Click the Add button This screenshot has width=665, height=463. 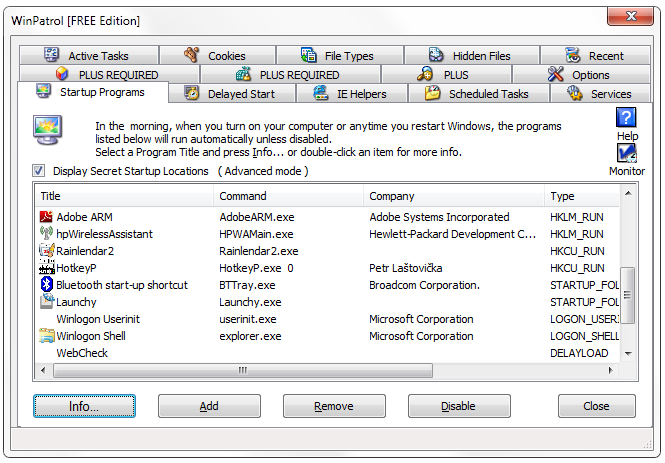click(209, 406)
